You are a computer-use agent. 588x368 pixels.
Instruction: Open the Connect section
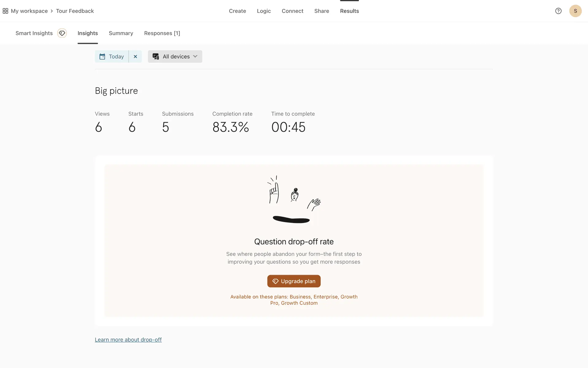tap(292, 11)
